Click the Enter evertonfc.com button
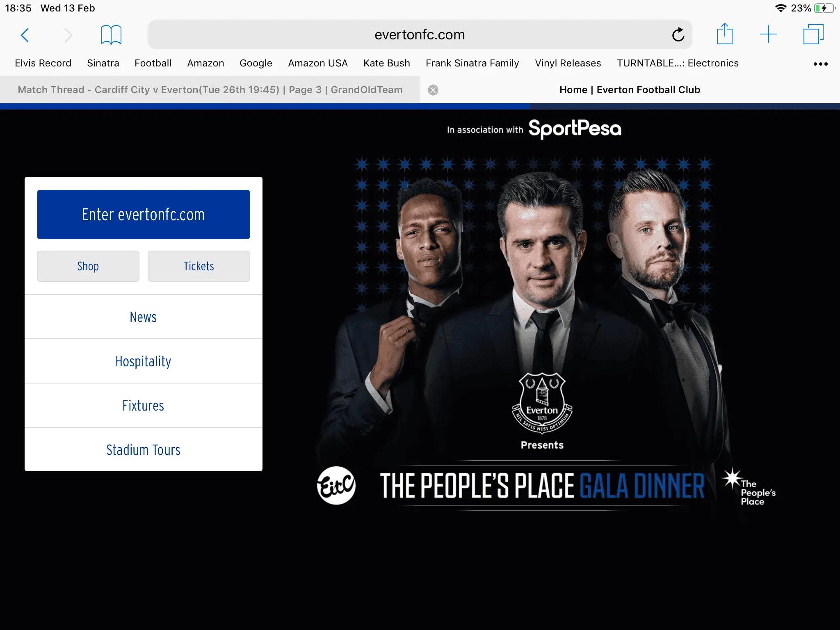This screenshot has height=630, width=840. [x=144, y=215]
